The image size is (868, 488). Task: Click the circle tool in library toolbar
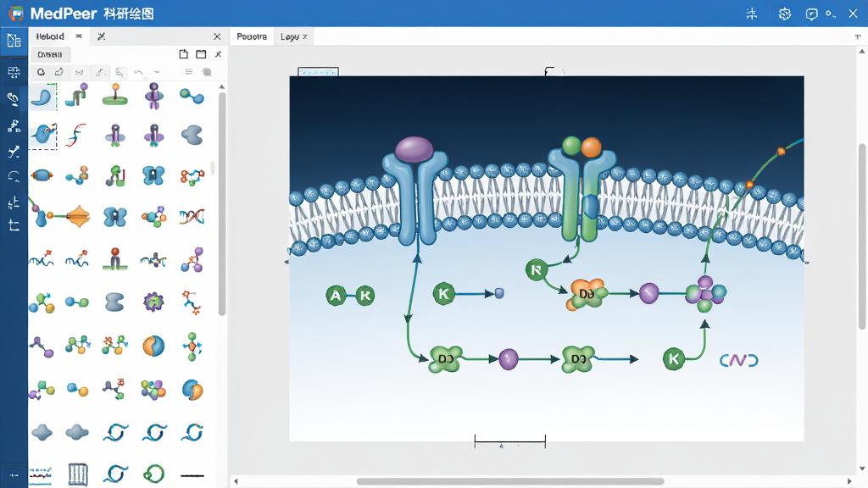41,72
